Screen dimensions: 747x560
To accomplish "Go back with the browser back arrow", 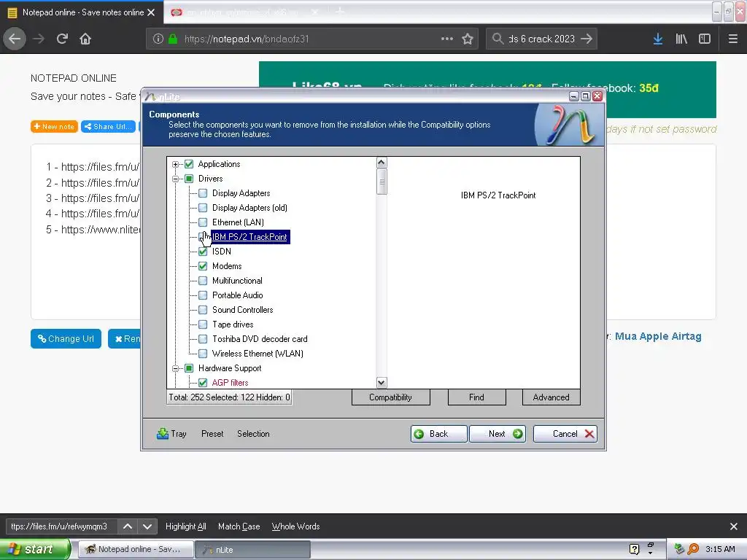I will pos(15,39).
